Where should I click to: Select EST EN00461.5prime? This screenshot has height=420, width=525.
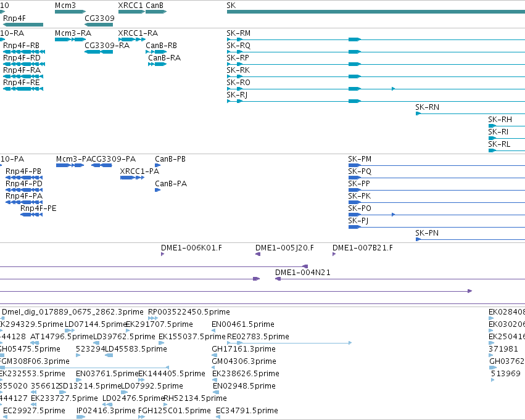coord(213,331)
